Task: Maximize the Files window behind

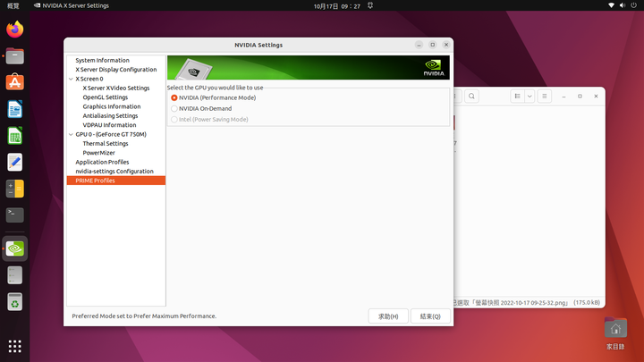Action: pyautogui.click(x=580, y=96)
